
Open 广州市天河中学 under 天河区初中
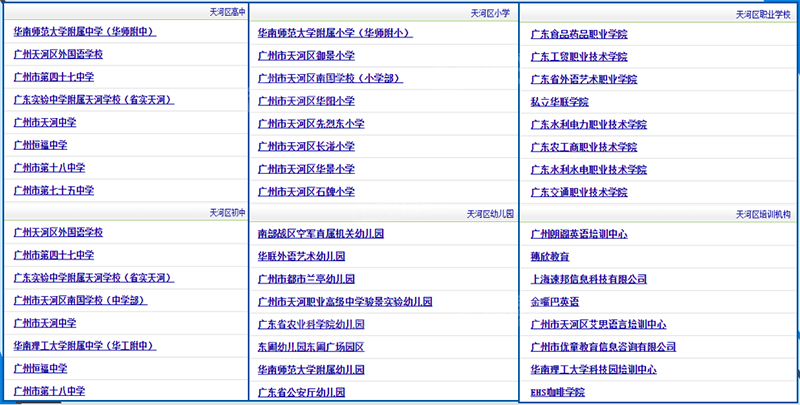[x=45, y=323]
